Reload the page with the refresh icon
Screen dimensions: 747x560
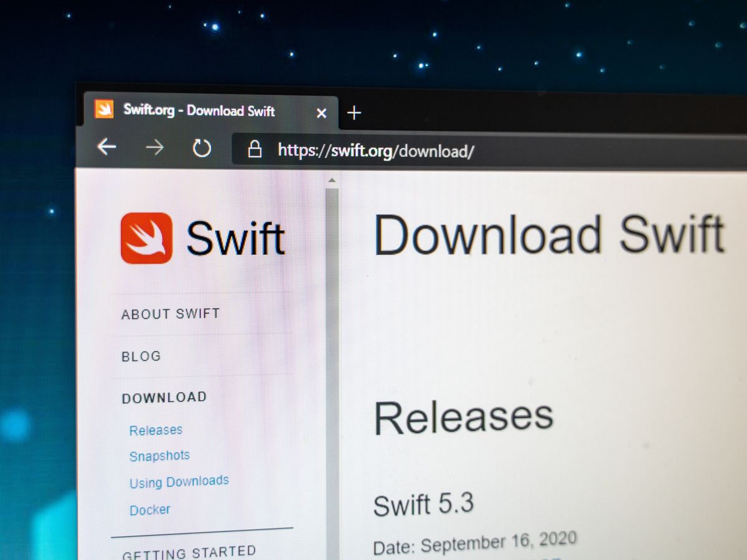coord(201,149)
